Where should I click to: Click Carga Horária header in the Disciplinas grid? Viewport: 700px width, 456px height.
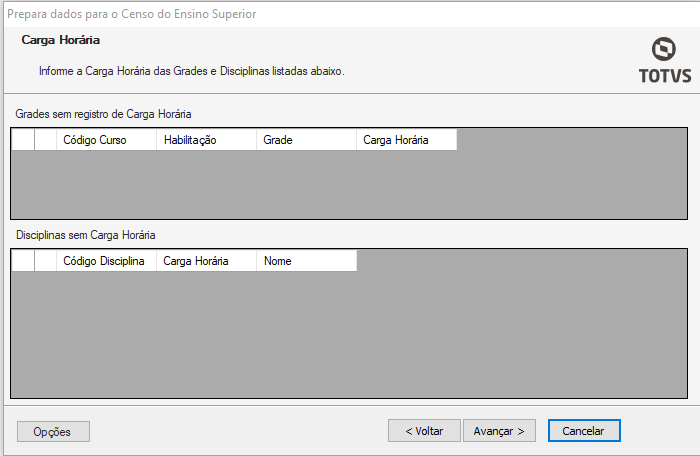pos(206,261)
